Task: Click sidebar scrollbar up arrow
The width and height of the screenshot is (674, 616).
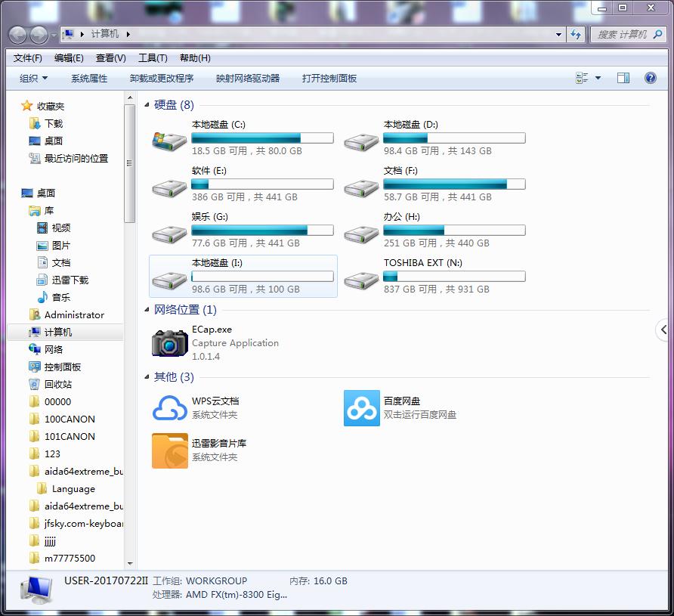Action: coord(130,98)
